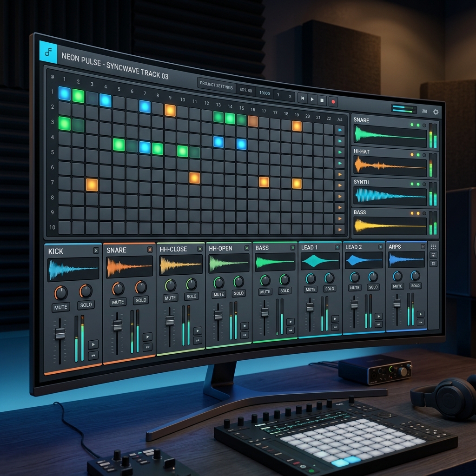Mute the KICK channel
Viewport: 476px width, 476px height.
click(x=61, y=307)
